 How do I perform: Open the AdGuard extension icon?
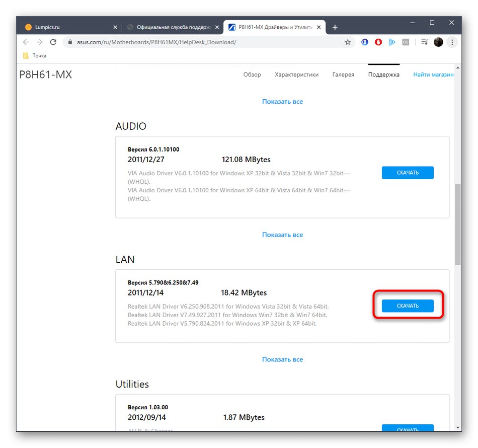coord(378,42)
